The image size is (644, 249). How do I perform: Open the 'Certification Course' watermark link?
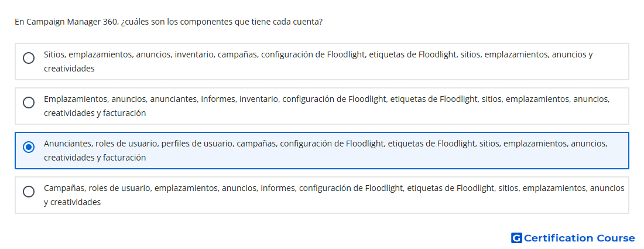(573, 238)
